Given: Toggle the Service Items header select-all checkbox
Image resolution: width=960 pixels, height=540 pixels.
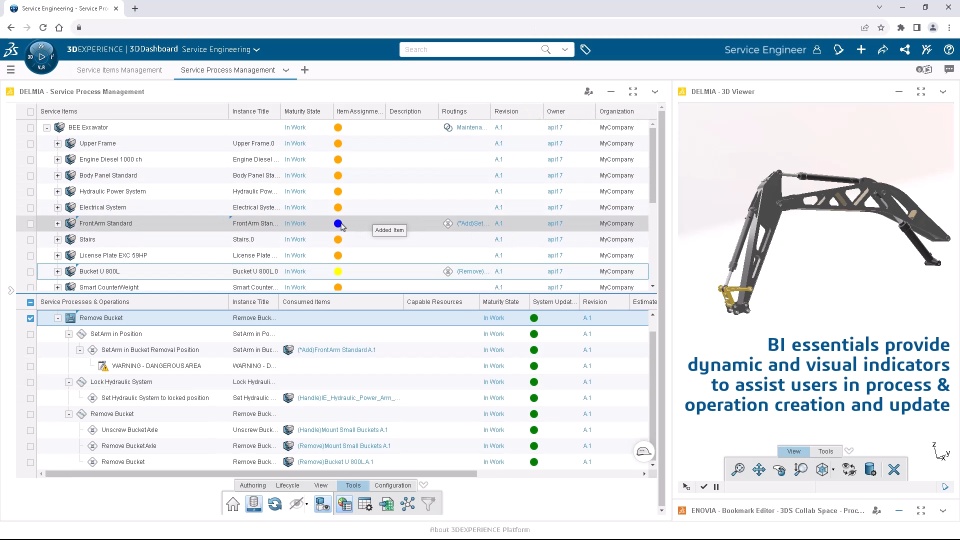Looking at the screenshot, I should tap(31, 112).
